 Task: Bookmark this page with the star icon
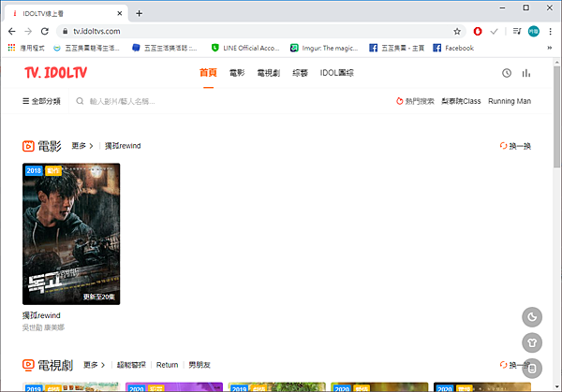[457, 32]
